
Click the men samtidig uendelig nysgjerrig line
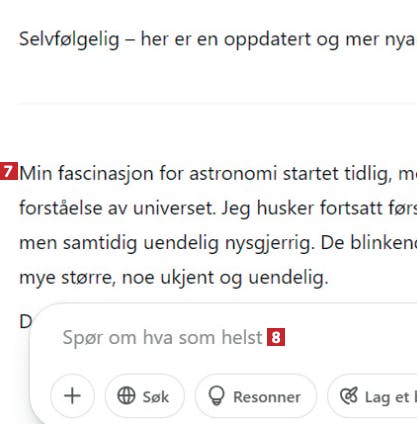coord(218,243)
